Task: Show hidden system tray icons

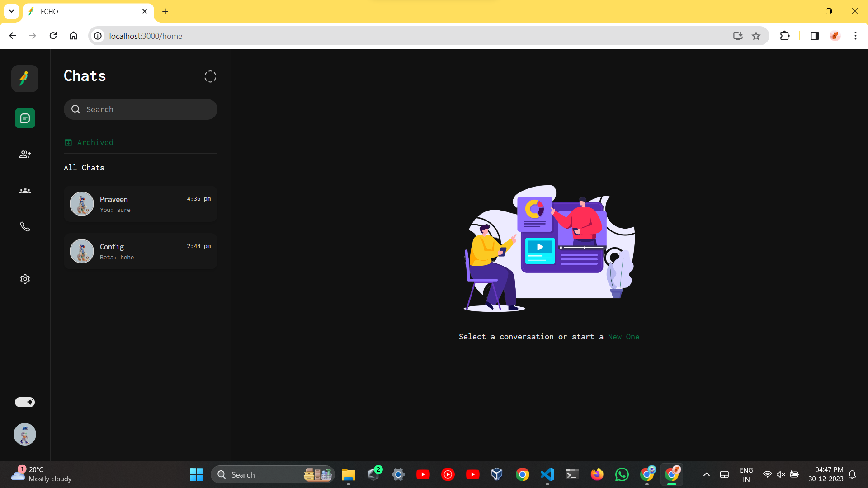Action: pyautogui.click(x=707, y=474)
